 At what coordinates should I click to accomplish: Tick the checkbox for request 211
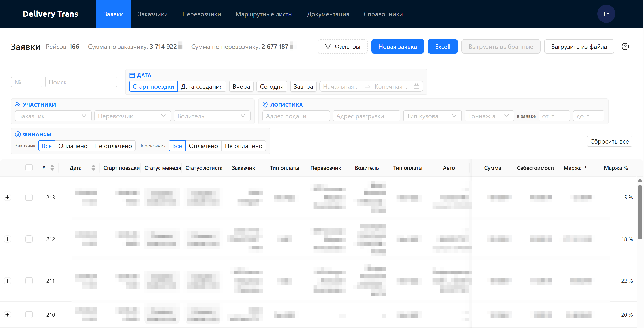[29, 281]
